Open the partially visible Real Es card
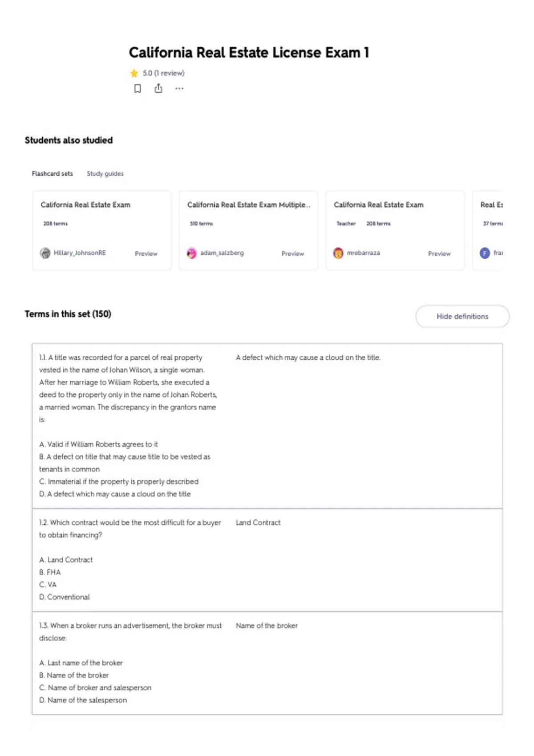Screen dimensions: 534x756 point(488,230)
